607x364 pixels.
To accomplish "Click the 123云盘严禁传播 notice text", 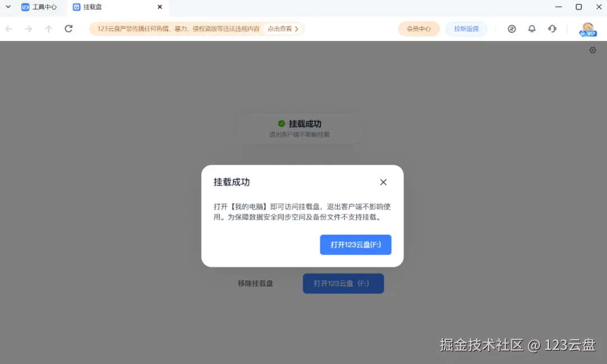I will (178, 29).
